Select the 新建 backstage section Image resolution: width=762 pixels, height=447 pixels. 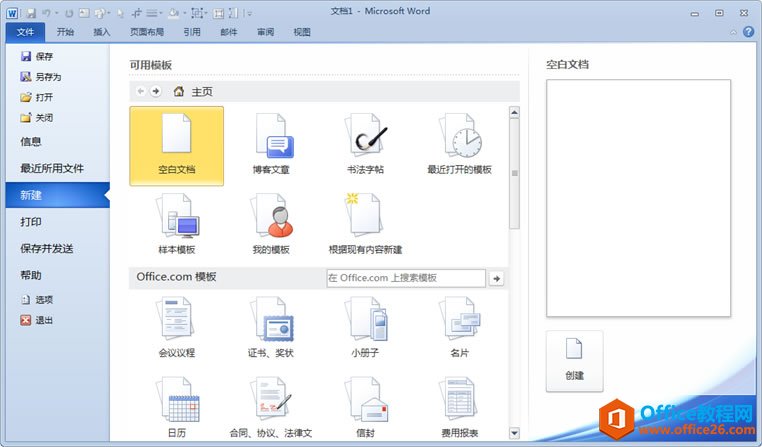pyautogui.click(x=57, y=195)
